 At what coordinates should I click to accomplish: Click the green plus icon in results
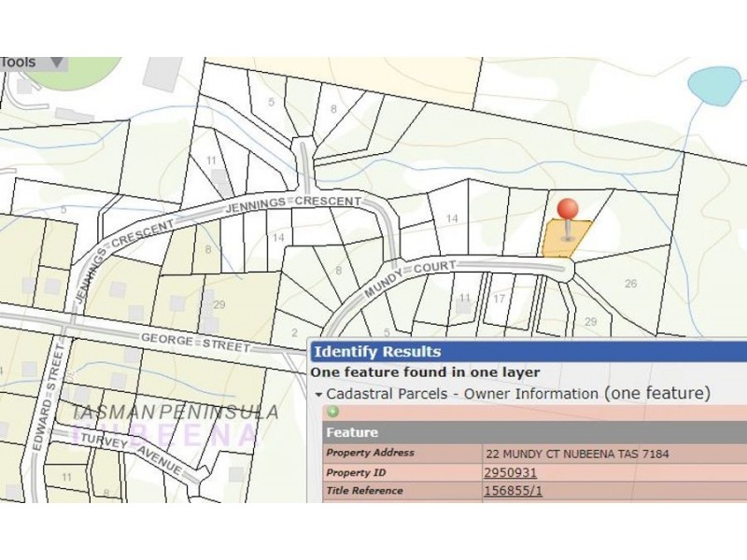332,412
